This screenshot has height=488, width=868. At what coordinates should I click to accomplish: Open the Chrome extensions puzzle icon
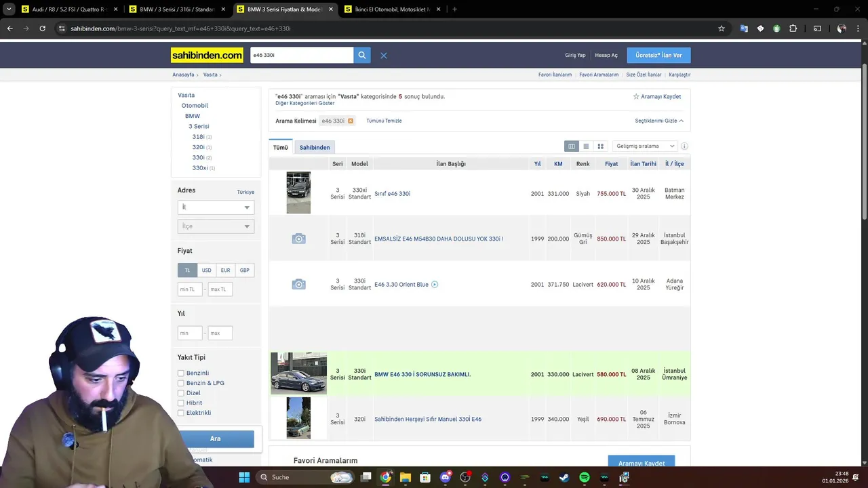[793, 28]
